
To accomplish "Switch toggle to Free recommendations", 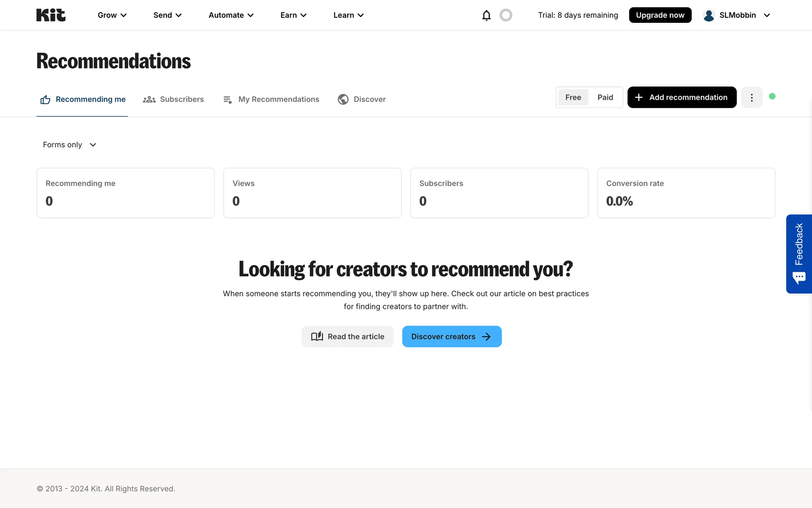I will coord(573,97).
